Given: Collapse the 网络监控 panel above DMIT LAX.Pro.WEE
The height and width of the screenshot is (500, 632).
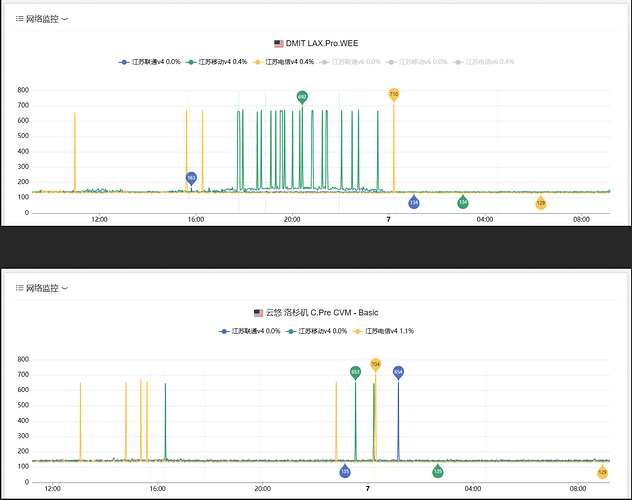Looking at the screenshot, I should pos(64,19).
